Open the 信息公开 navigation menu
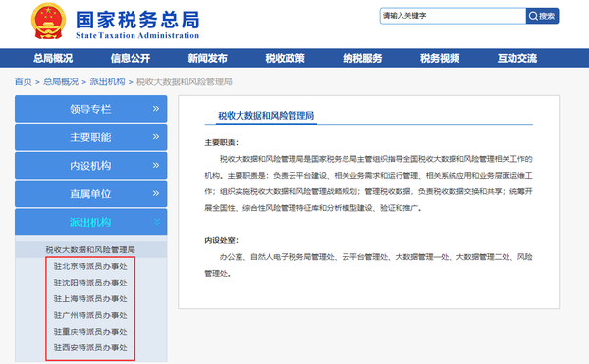The width and height of the screenshot is (589, 364). click(x=131, y=58)
